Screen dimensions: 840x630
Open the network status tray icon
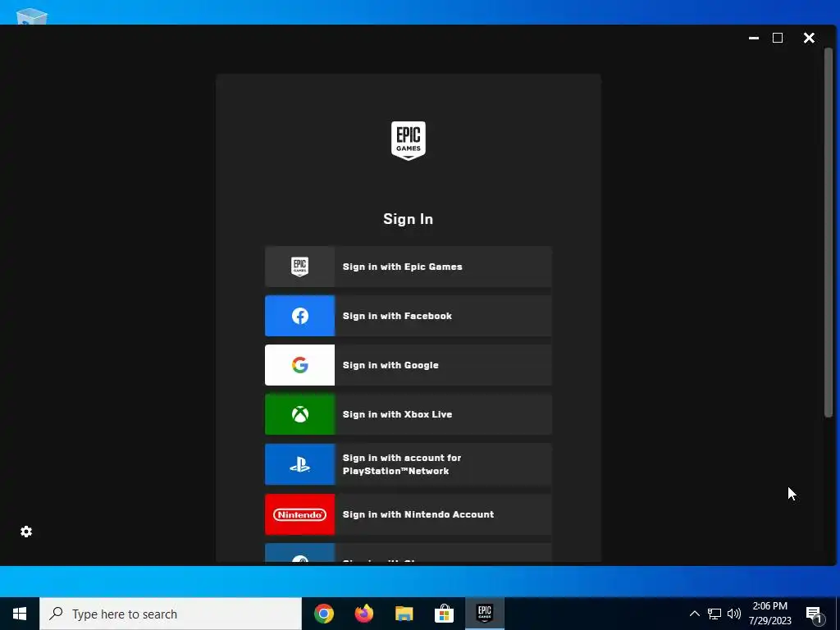click(x=714, y=614)
